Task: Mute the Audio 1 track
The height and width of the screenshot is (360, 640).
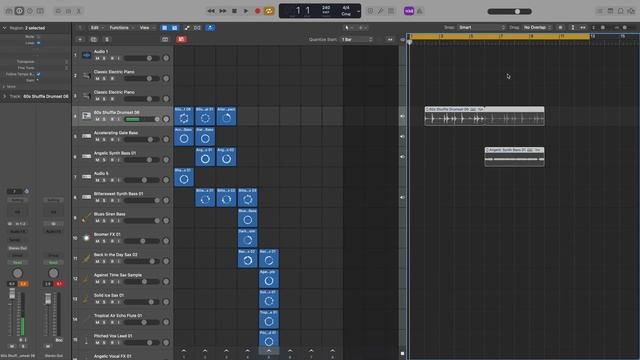Action: pos(97,58)
